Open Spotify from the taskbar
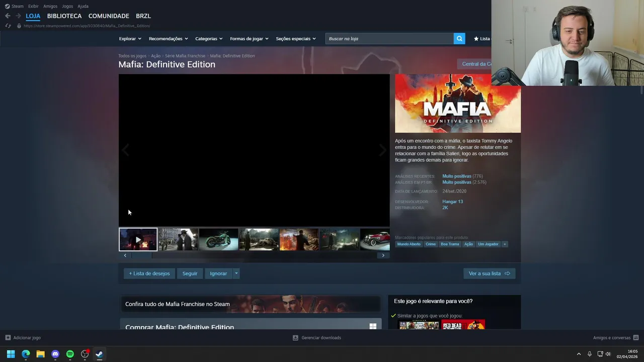Image resolution: width=644 pixels, height=362 pixels. (70, 354)
